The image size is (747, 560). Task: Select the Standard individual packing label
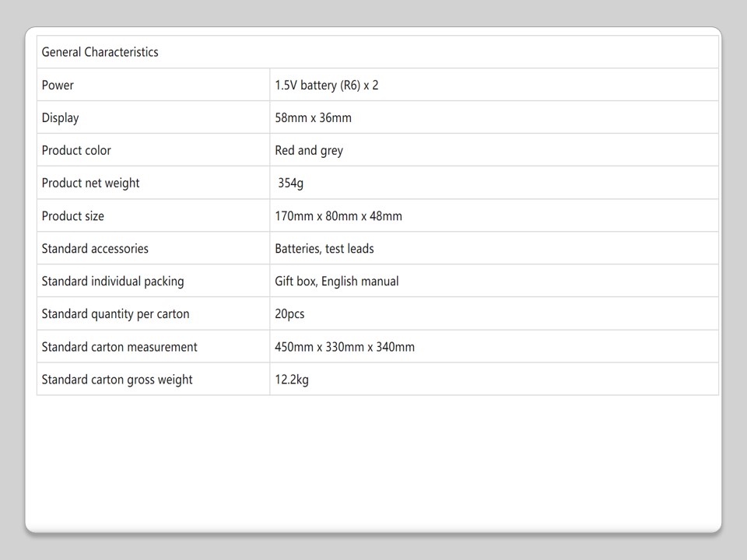[113, 282]
